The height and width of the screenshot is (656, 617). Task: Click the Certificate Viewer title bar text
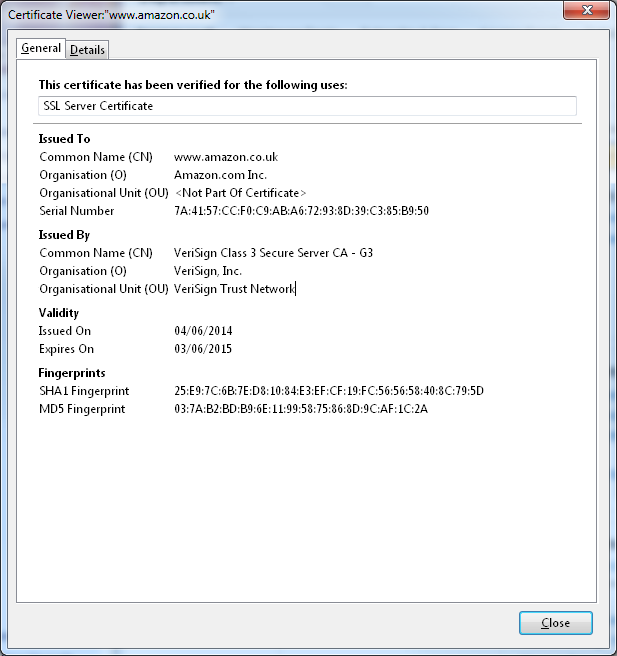111,15
